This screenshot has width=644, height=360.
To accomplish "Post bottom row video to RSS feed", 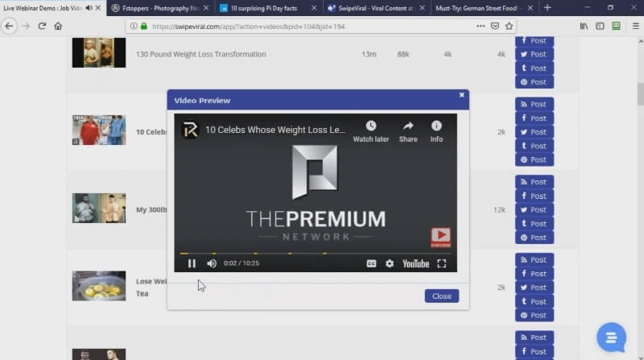I will click(x=534, y=337).
